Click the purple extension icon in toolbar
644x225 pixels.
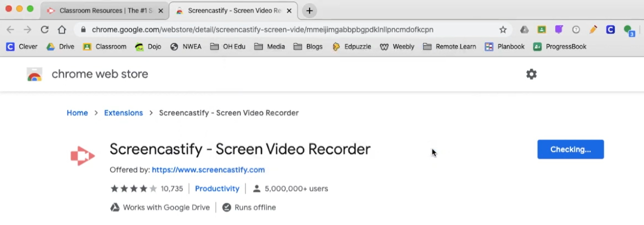pyautogui.click(x=559, y=29)
